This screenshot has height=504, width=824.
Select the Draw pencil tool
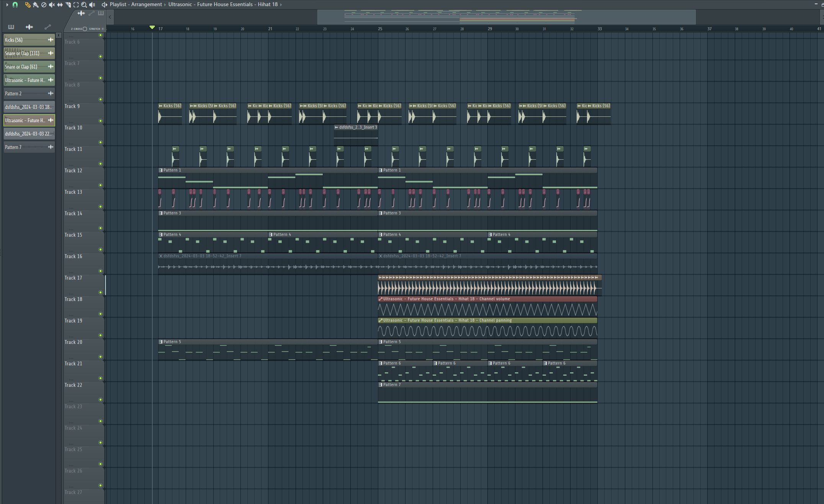[x=28, y=5]
